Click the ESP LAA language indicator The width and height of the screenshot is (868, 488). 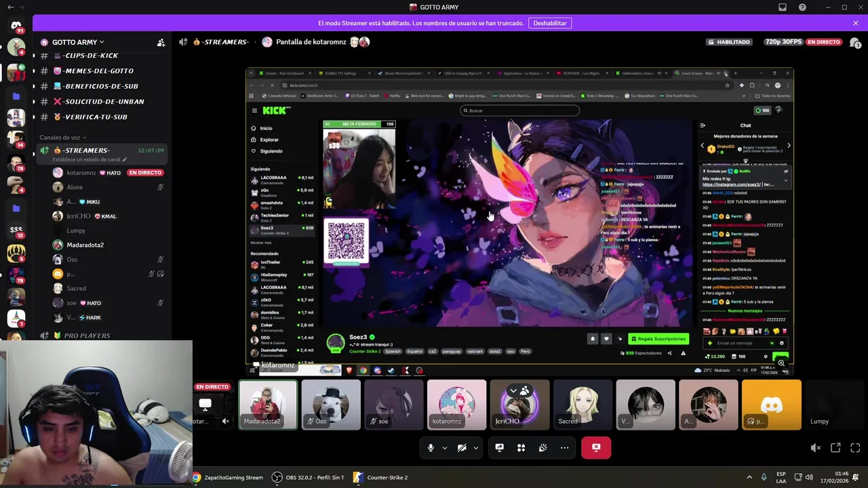coord(781,478)
